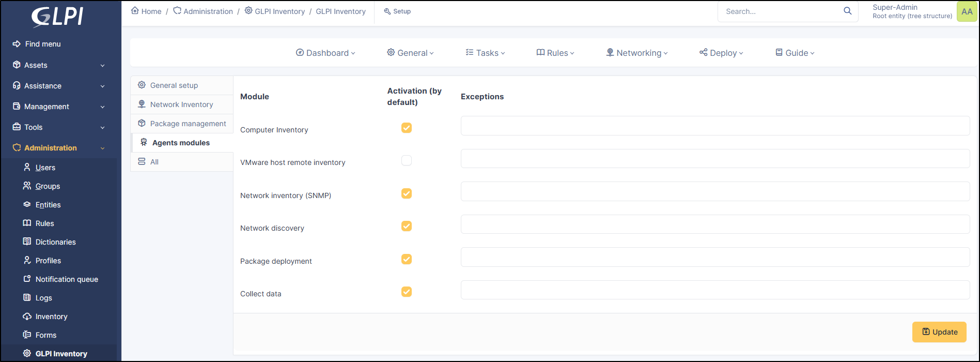Open Notification queue in sidebar
Viewport: 980px width, 362px height.
pyautogui.click(x=66, y=279)
